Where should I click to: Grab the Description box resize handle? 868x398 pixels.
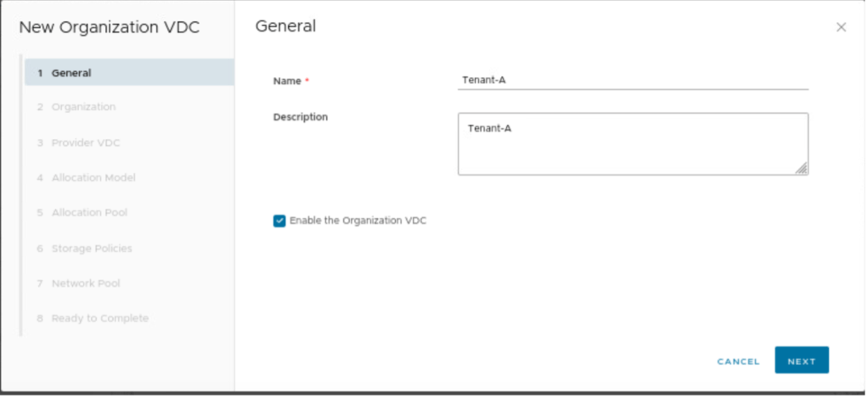click(802, 169)
